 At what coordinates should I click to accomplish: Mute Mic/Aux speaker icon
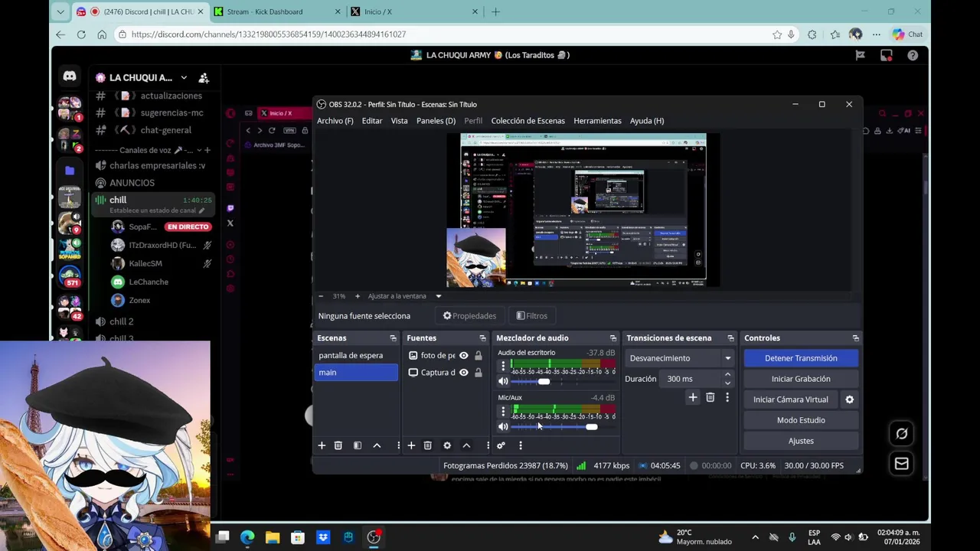(x=503, y=426)
